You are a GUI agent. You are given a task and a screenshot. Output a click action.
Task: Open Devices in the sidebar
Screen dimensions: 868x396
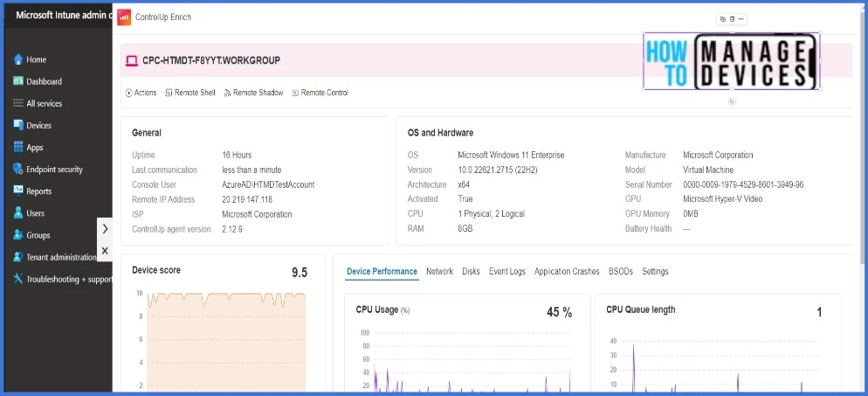pyautogui.click(x=38, y=125)
